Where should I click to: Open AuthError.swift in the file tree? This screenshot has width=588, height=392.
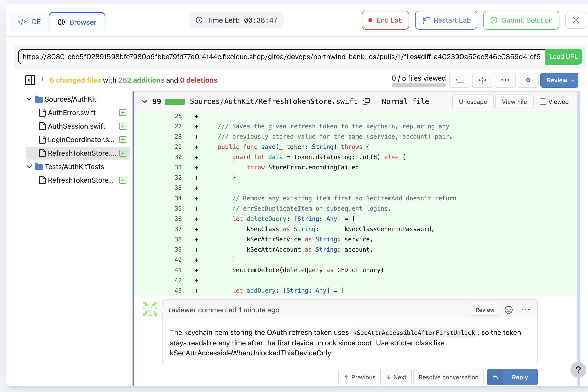pos(72,113)
